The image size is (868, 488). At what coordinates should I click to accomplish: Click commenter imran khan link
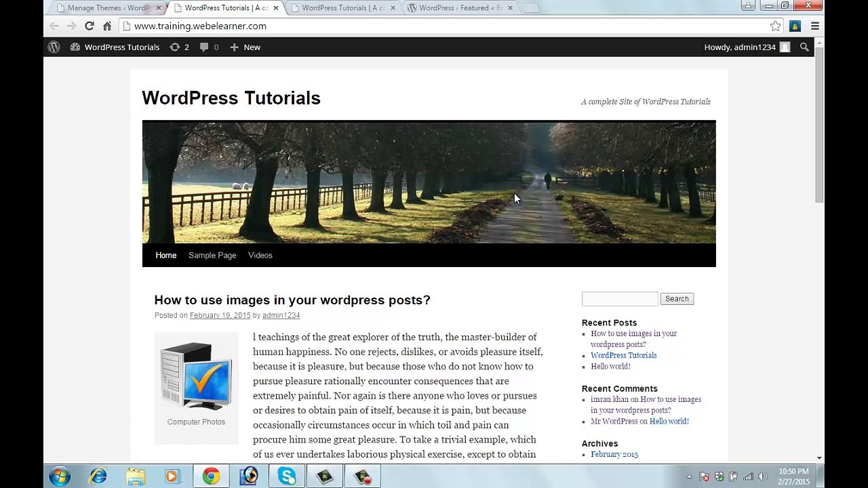tap(610, 399)
